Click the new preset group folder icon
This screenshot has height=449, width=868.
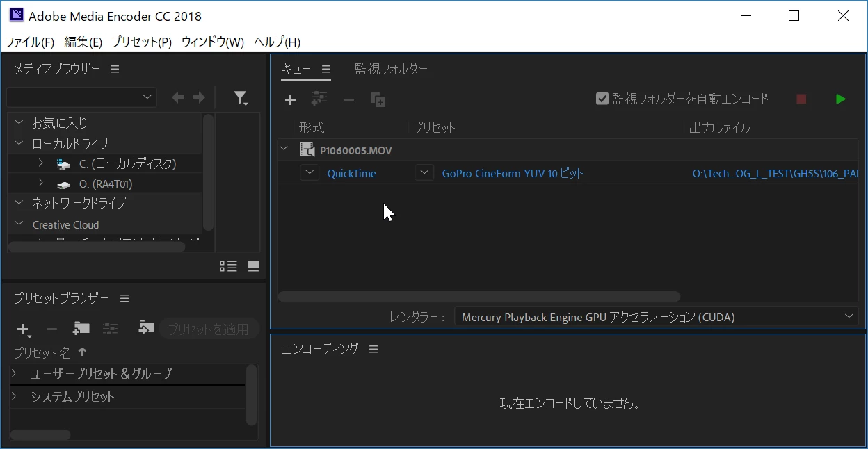[81, 328]
